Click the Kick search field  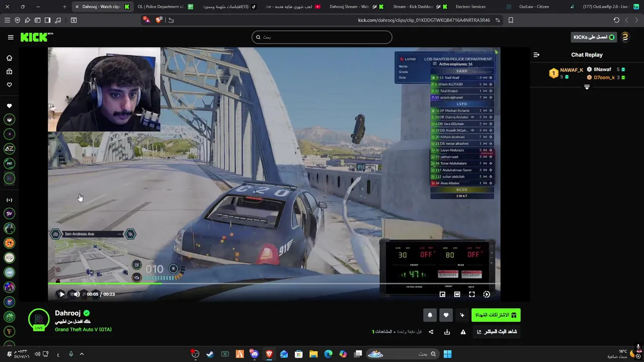pyautogui.click(x=322, y=37)
